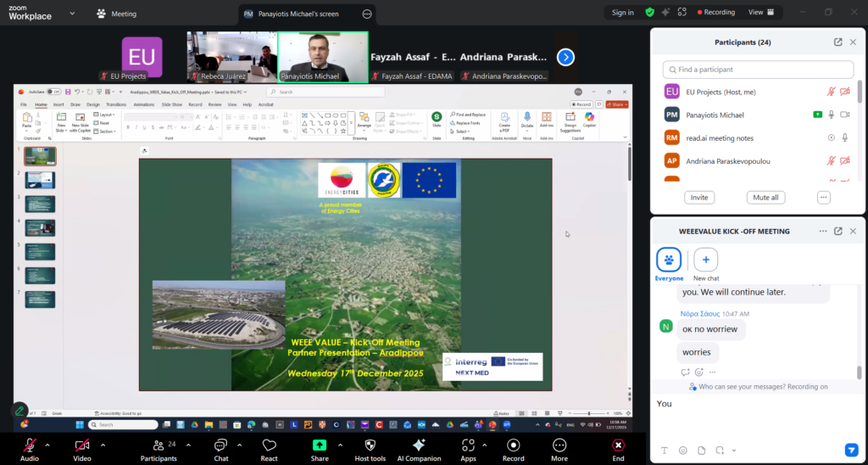This screenshot has height=465, width=868.
Task: Click the red End meeting icon
Action: 619,445
